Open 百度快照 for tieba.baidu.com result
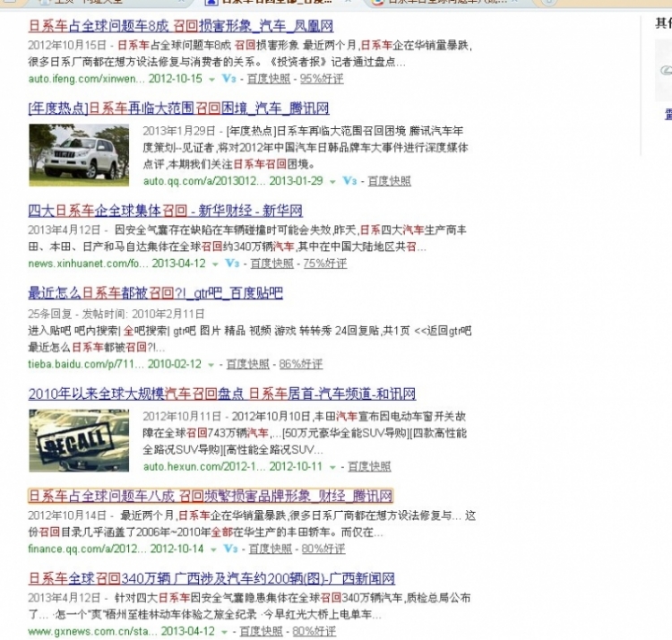This screenshot has width=672, height=640. pyautogui.click(x=247, y=364)
